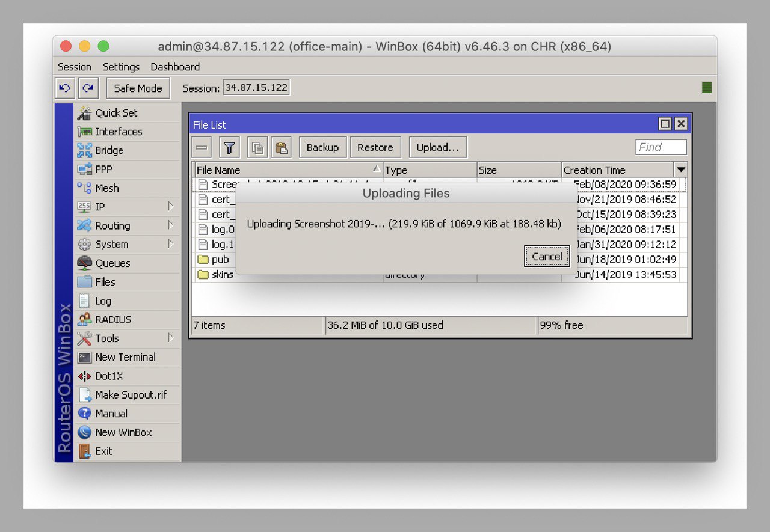Open RADIUS in the sidebar

pos(127,319)
